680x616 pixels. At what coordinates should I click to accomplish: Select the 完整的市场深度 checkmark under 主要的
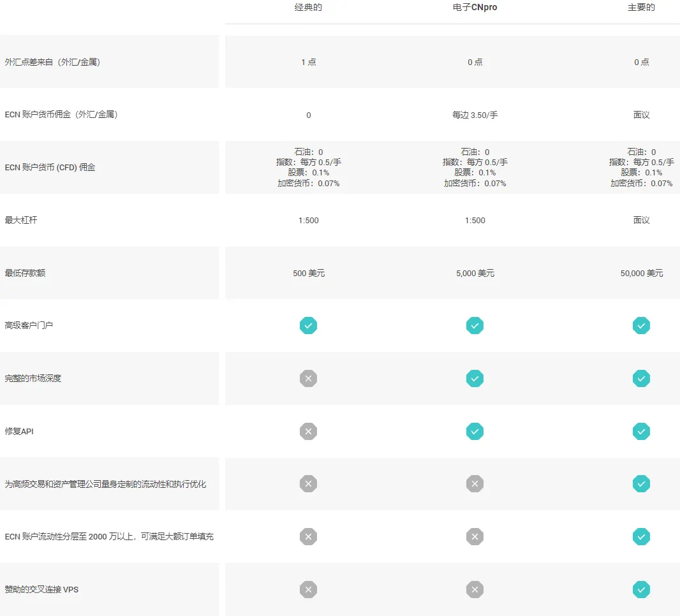[641, 378]
